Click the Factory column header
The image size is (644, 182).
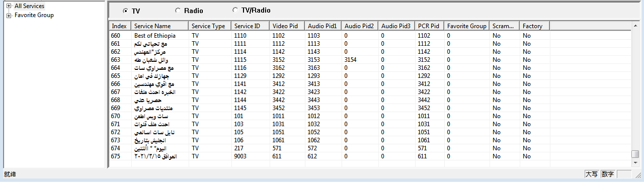[535, 26]
